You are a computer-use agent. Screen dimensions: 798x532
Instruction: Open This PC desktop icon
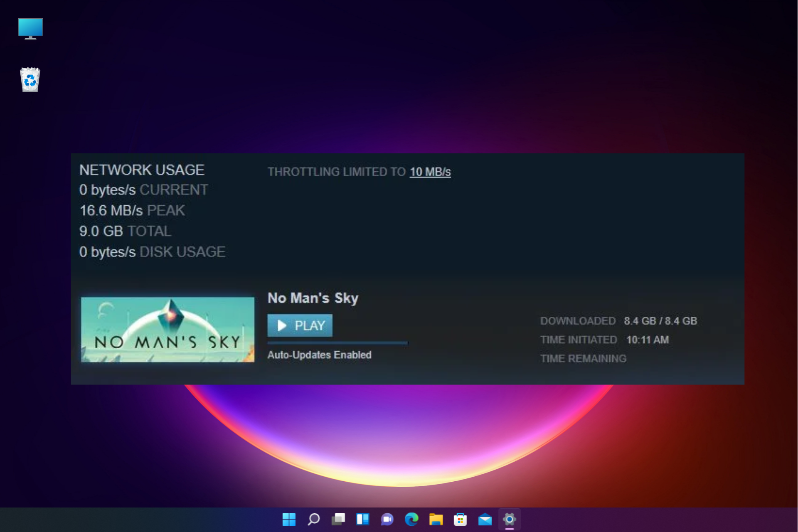(x=30, y=29)
